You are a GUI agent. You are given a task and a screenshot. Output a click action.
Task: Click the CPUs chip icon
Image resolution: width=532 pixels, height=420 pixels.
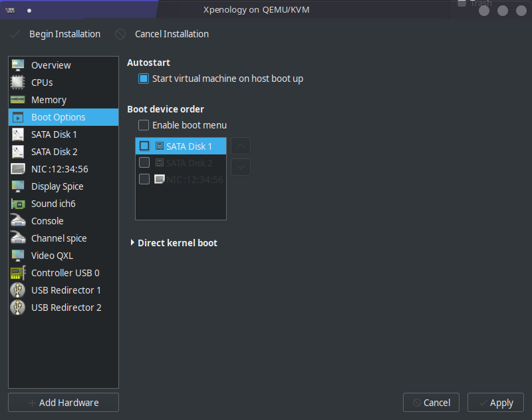[x=18, y=82]
